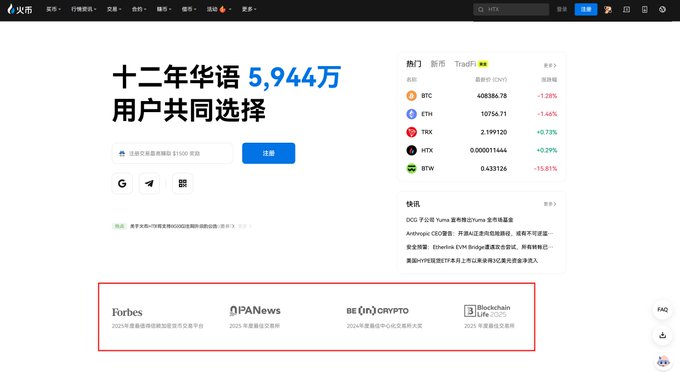The image size is (680, 372).
Task: Click the orange BTC coin icon
Action: coord(411,96)
